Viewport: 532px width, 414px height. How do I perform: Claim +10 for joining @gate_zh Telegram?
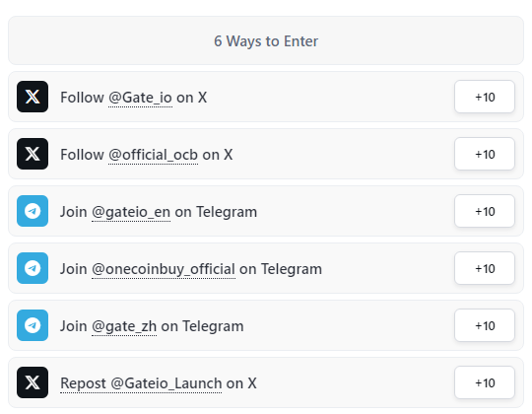[x=485, y=325]
